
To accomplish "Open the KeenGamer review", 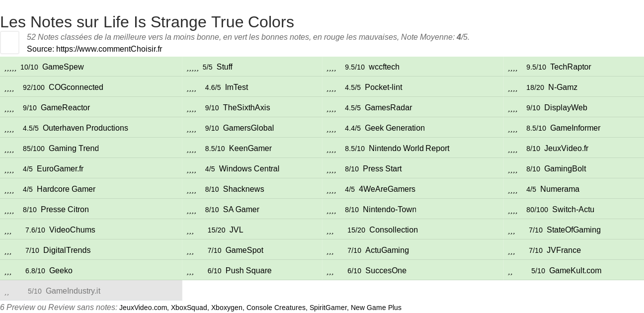I will (x=250, y=149).
